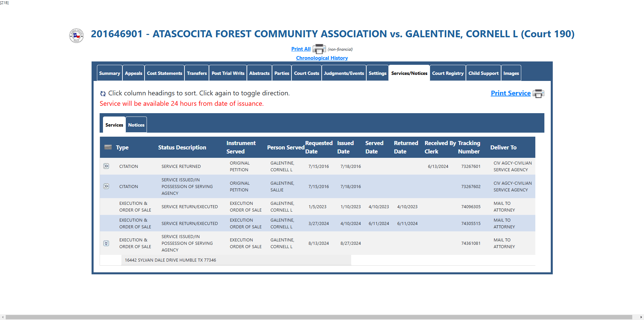Expand the CITATION row for GALENTINE, SALLIE

106,186
